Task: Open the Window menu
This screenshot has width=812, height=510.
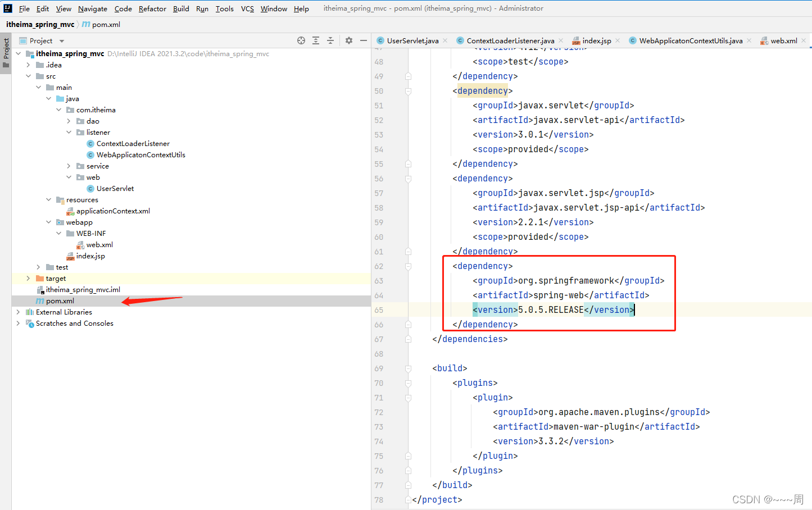Action: click(274, 8)
